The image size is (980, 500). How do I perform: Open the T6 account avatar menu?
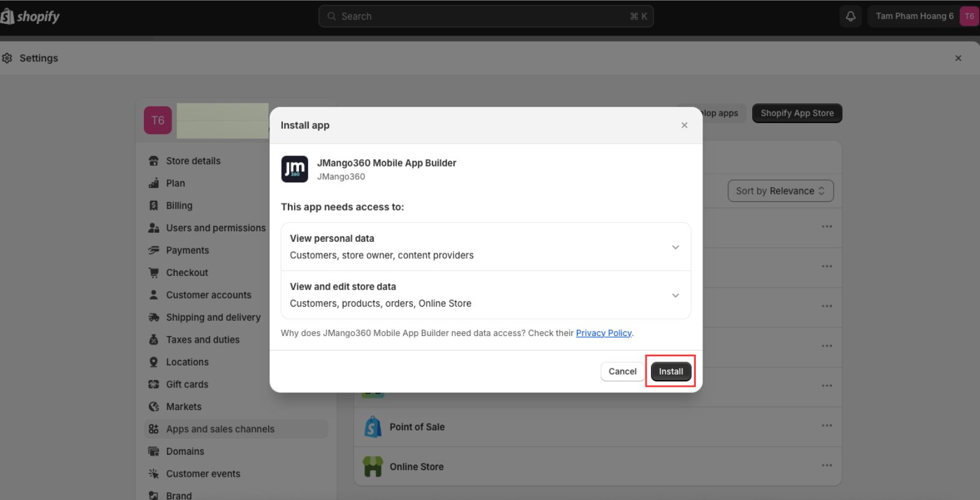pyautogui.click(x=969, y=17)
